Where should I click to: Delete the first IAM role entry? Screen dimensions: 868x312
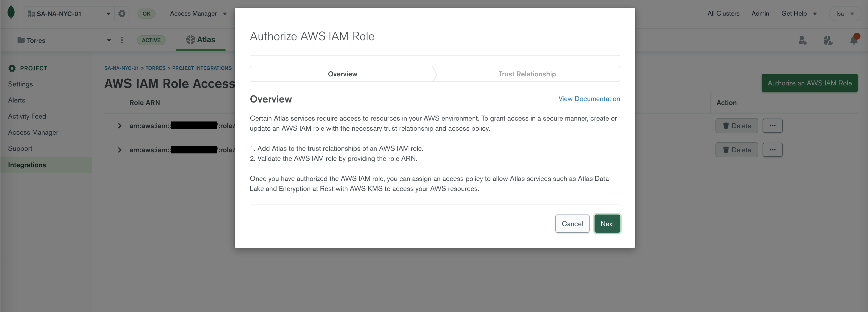(x=736, y=125)
